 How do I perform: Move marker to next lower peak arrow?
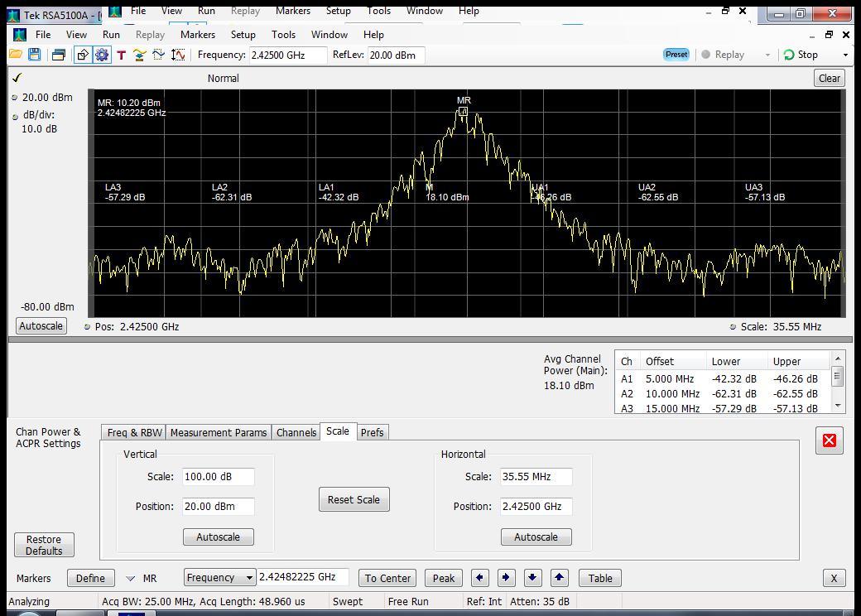click(532, 578)
